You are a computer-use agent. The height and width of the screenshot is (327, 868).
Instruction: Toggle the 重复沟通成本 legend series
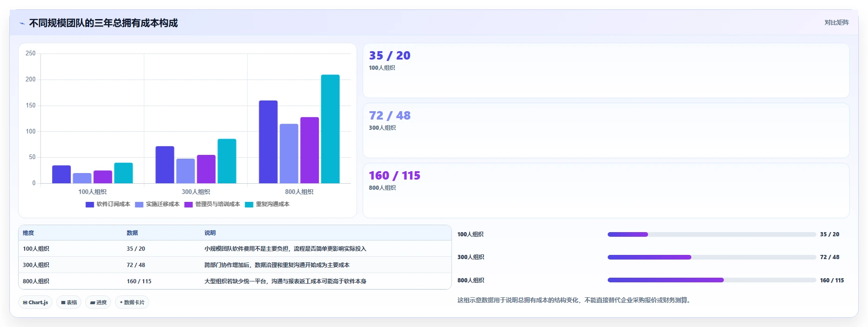pos(267,204)
